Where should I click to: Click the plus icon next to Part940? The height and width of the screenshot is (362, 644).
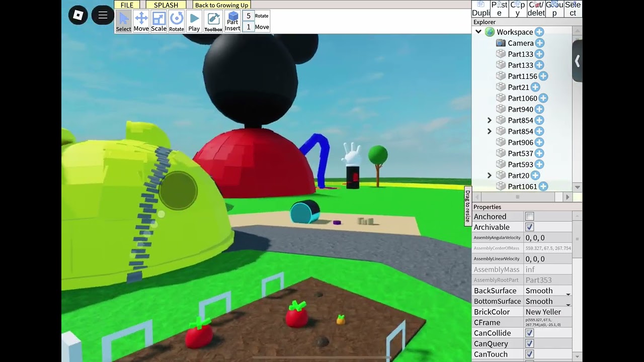pos(539,109)
